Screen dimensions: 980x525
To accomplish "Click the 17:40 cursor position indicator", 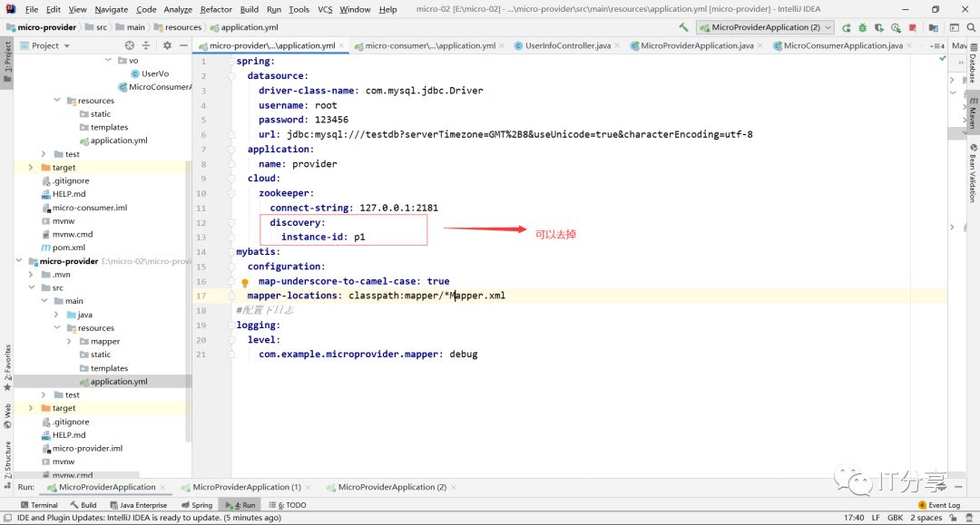I will tap(854, 518).
